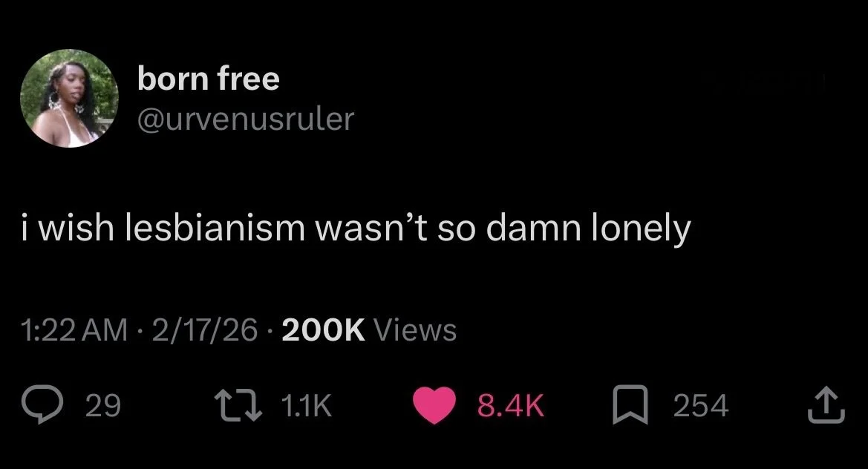The width and height of the screenshot is (868, 469).
Task: Open the @urvenusruler handle
Action: point(245,119)
